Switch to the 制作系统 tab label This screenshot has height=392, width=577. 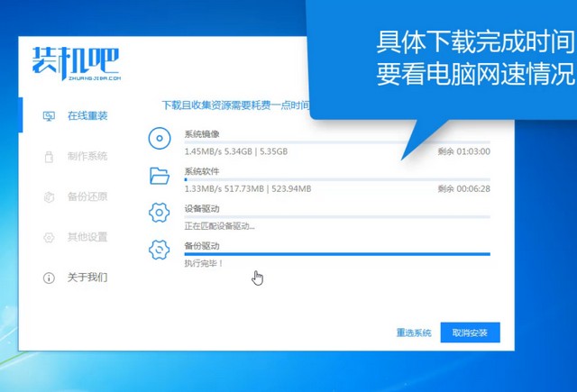tap(87, 157)
